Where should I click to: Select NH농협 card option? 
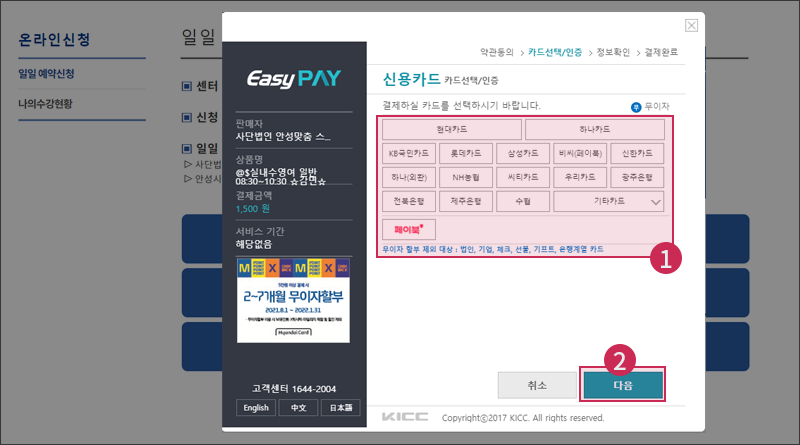click(x=466, y=177)
